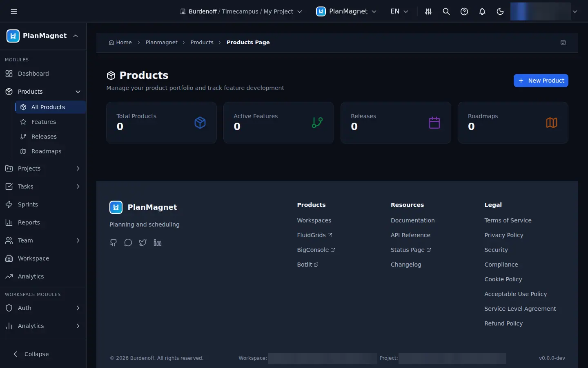Viewport: 588px width, 368px height.
Task: Click the Home breadcrumb link
Action: (120, 43)
